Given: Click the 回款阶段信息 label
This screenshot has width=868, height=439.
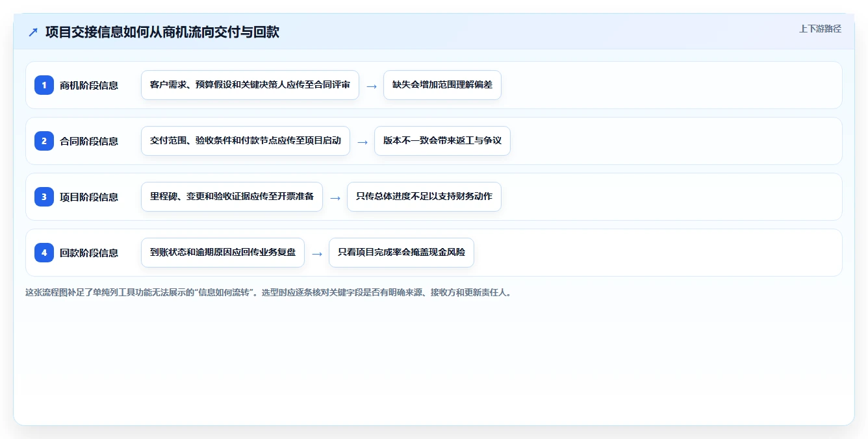Looking at the screenshot, I should [x=89, y=253].
